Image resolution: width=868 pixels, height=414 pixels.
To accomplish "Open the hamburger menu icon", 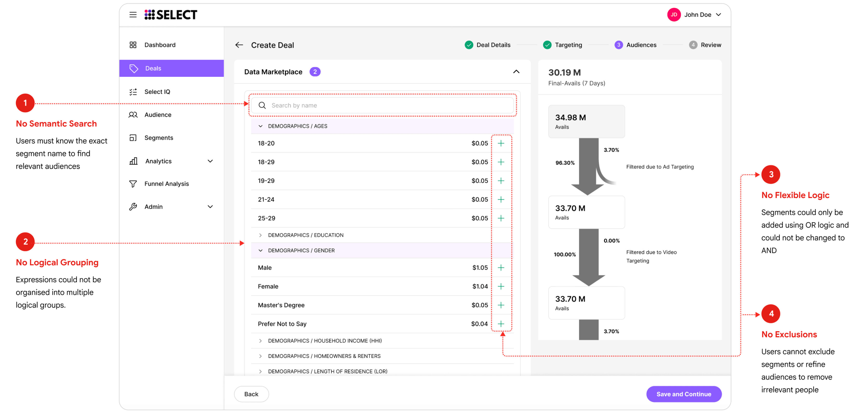I will 133,14.
